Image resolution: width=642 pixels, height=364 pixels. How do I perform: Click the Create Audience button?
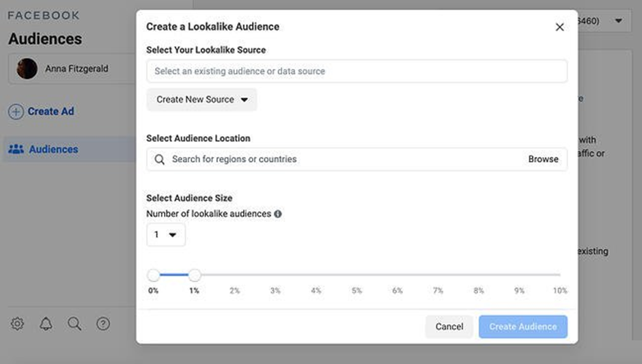tap(523, 326)
